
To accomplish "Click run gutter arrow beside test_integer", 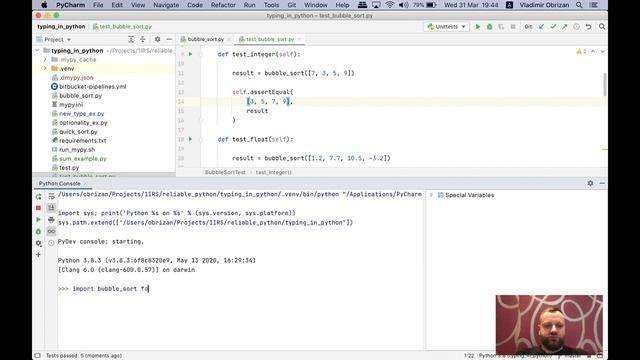I will coord(190,54).
